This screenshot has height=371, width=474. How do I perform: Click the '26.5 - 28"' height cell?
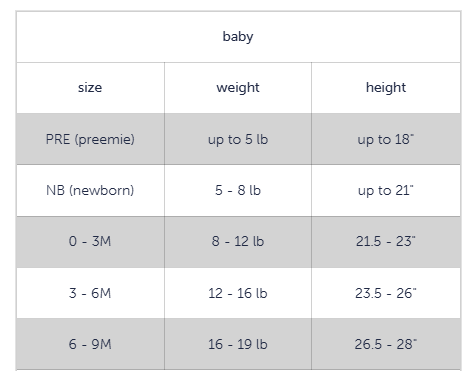pyautogui.click(x=386, y=344)
